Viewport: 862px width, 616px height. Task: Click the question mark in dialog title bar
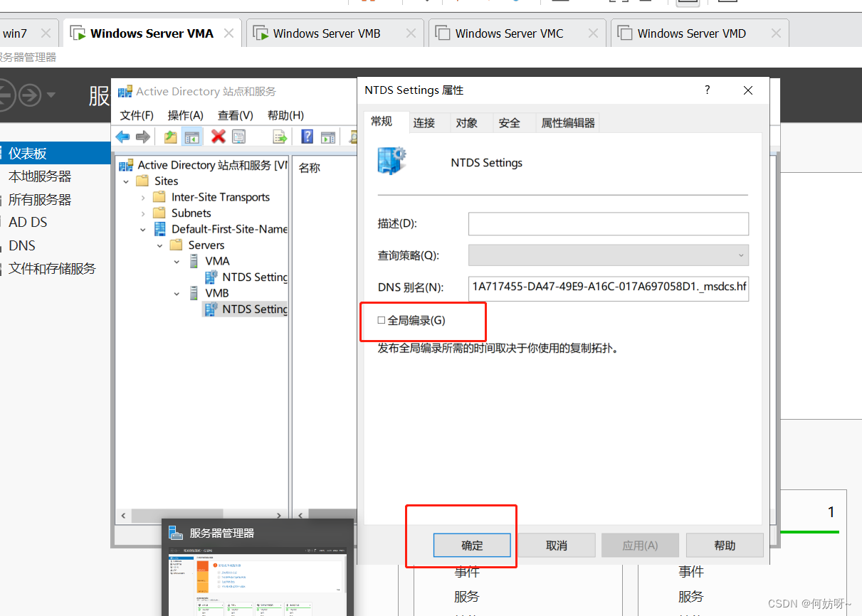click(x=707, y=90)
